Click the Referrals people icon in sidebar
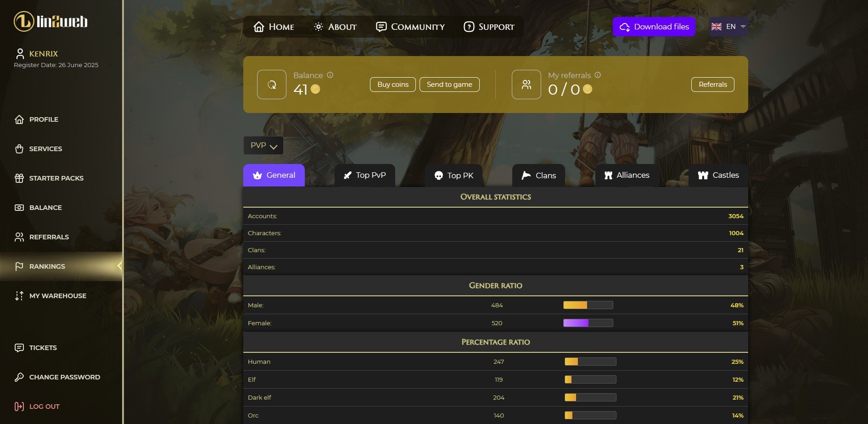868x424 pixels. click(x=19, y=237)
